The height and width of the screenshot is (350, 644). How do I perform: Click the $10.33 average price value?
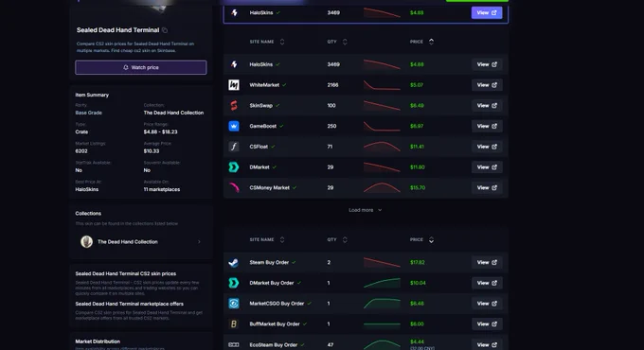[152, 151]
